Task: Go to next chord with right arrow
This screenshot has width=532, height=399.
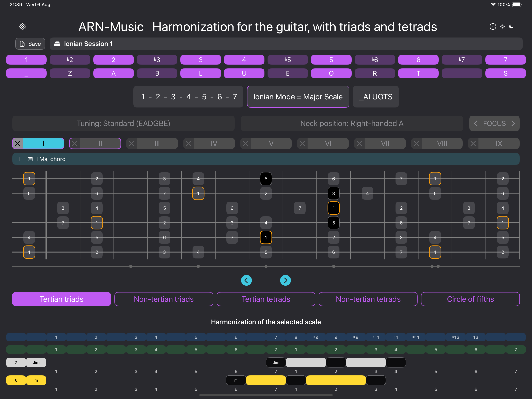Action: [286, 280]
